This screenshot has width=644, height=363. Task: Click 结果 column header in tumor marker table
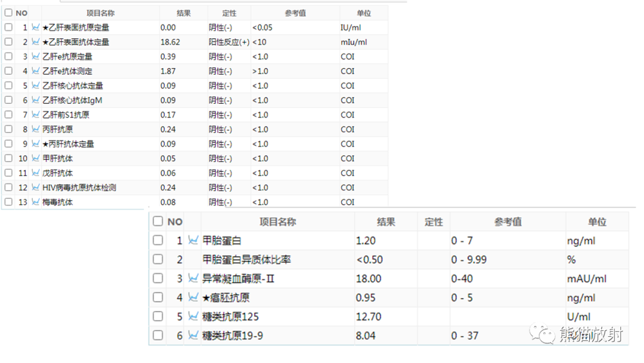point(386,222)
